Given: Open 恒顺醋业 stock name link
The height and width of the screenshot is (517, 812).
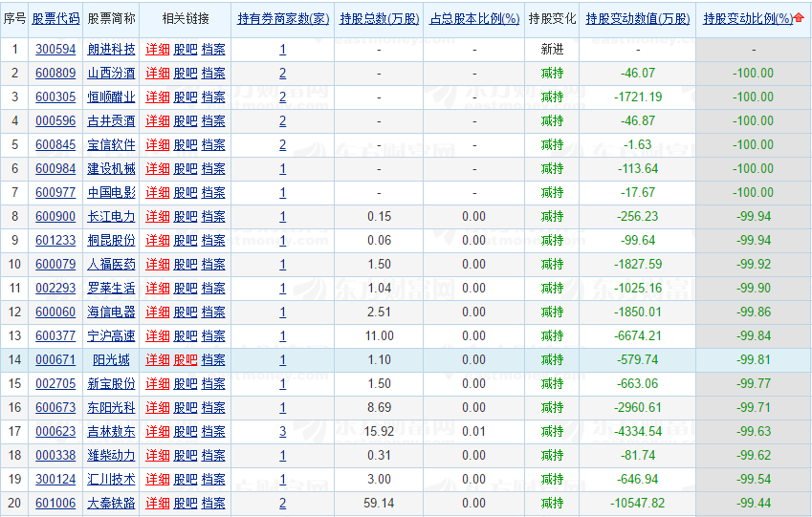Looking at the screenshot, I should [x=111, y=97].
